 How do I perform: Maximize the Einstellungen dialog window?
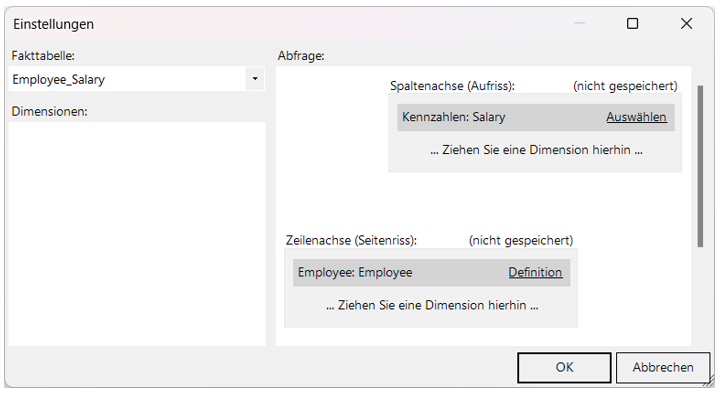tap(632, 23)
